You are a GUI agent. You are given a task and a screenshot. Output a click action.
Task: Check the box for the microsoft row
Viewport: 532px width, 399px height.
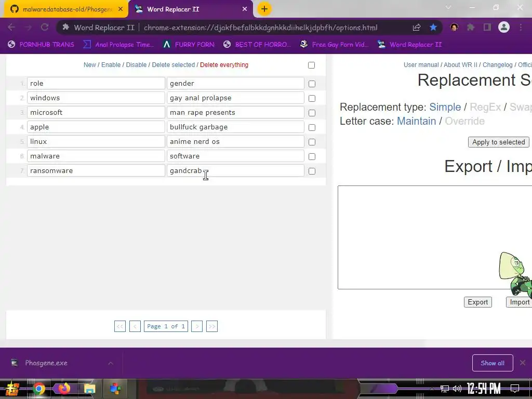(312, 113)
